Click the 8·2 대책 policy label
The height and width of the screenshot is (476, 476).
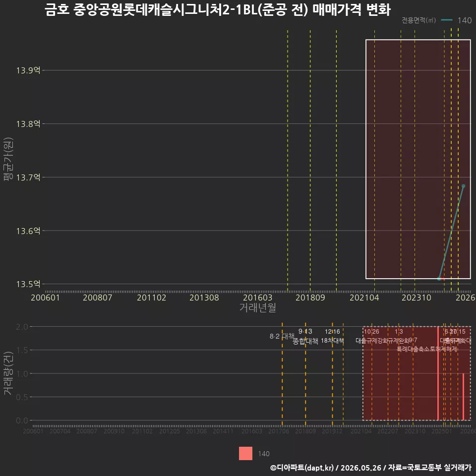point(282,336)
